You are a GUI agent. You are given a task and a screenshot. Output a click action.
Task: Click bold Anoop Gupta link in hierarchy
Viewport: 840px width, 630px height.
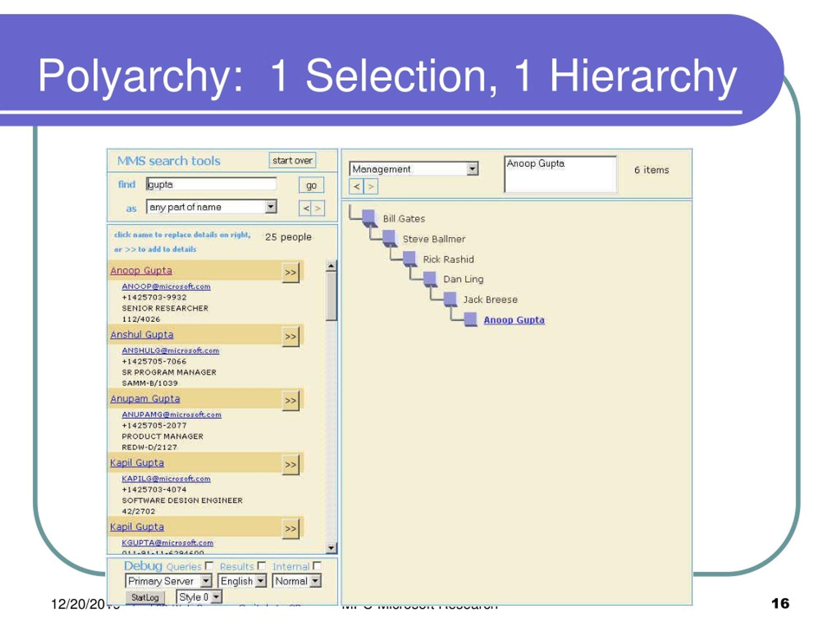514,320
